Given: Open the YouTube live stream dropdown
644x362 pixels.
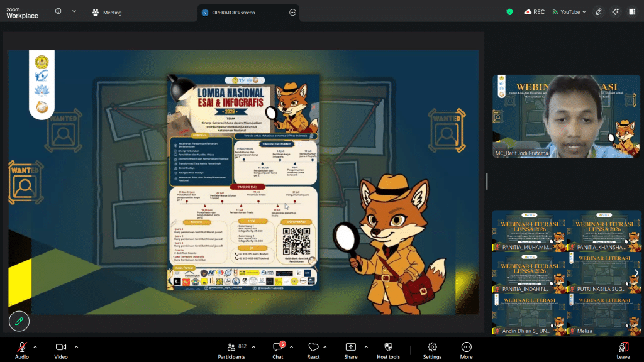Looking at the screenshot, I should tap(569, 12).
